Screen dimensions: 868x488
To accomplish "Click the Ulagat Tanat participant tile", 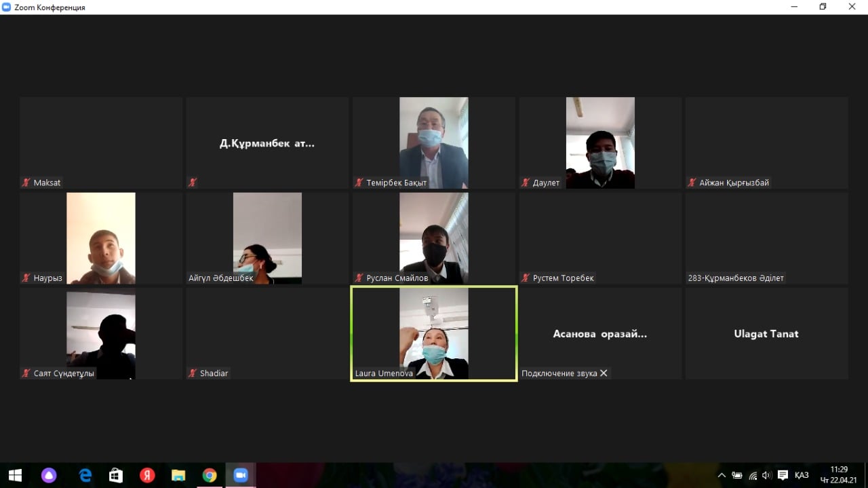I will coord(766,333).
